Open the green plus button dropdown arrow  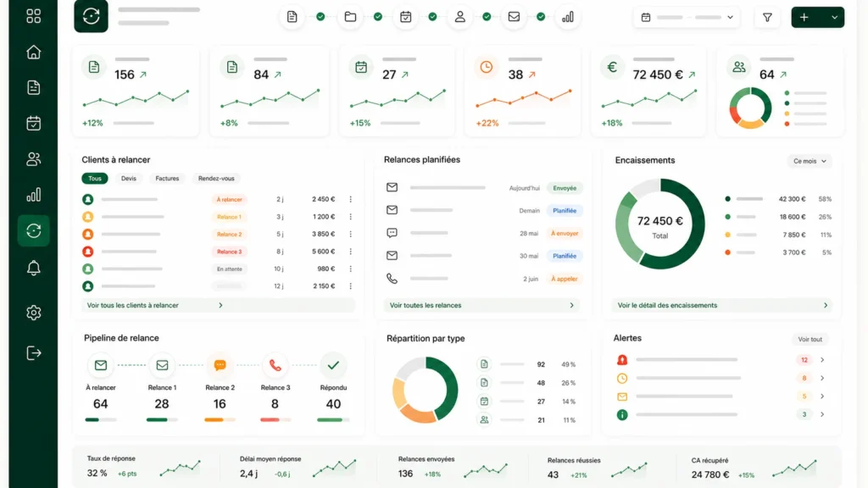tap(834, 18)
